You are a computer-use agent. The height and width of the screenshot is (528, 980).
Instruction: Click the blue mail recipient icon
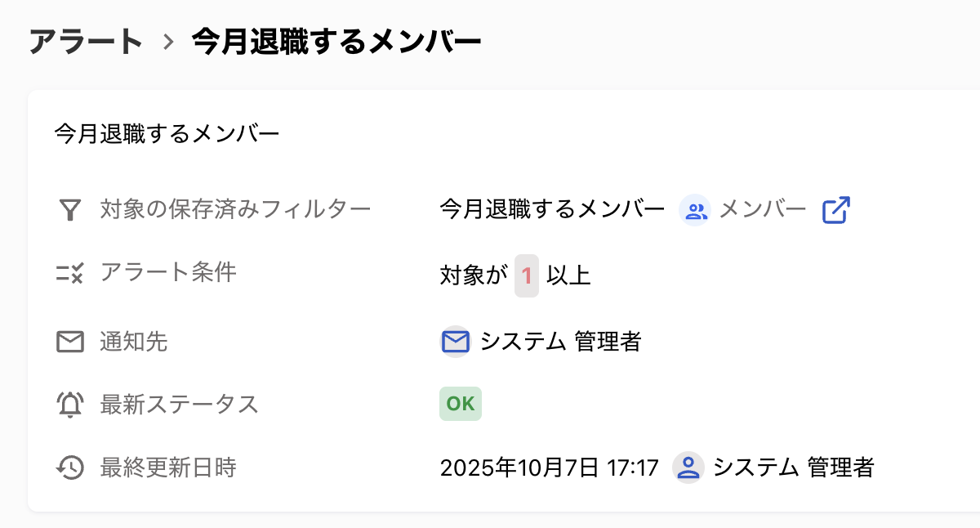click(x=455, y=341)
